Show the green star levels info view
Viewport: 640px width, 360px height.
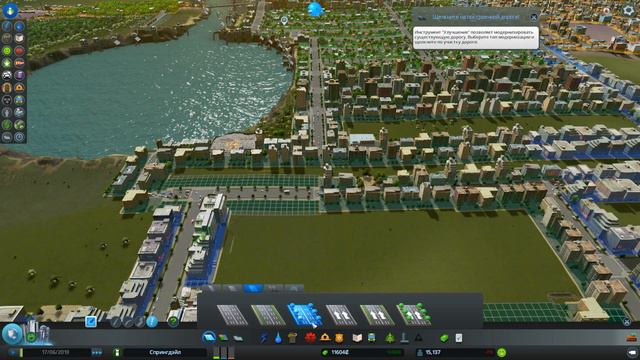[x=7, y=63]
